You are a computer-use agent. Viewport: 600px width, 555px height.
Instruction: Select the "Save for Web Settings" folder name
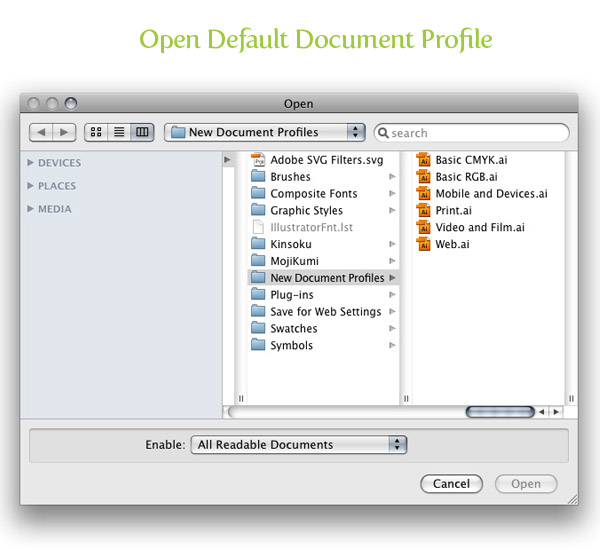pyautogui.click(x=326, y=312)
